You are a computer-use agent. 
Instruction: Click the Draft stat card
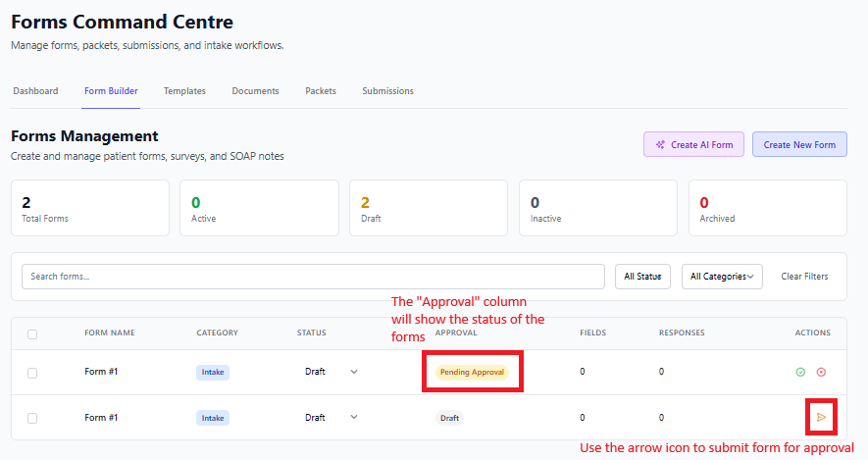pyautogui.click(x=429, y=208)
